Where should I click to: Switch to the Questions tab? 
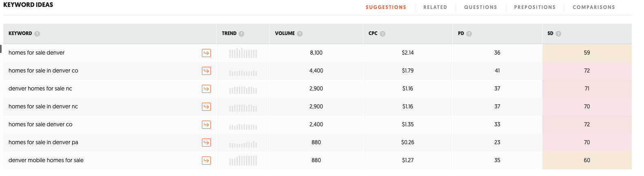(480, 7)
